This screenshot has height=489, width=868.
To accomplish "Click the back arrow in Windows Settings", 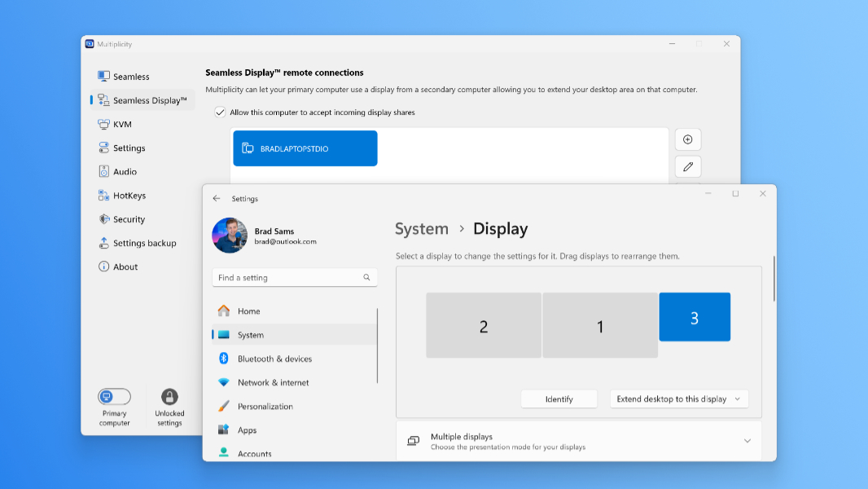I will [x=217, y=198].
